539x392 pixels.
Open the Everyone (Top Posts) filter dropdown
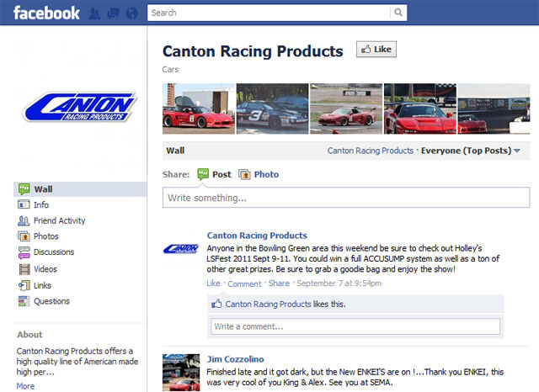[x=471, y=151]
